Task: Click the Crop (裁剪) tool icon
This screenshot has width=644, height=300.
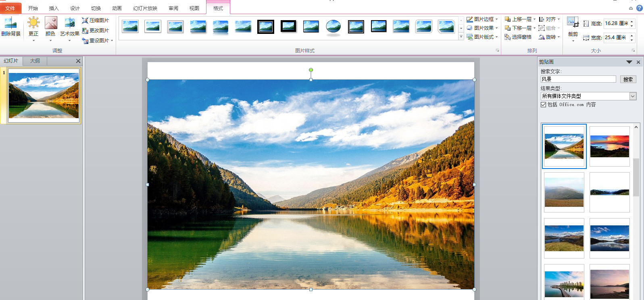Action: (x=573, y=23)
